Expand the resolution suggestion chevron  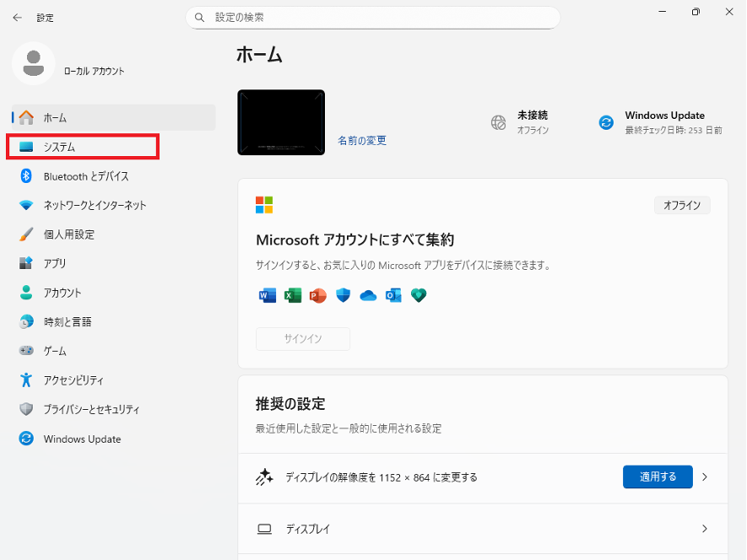coord(705,477)
